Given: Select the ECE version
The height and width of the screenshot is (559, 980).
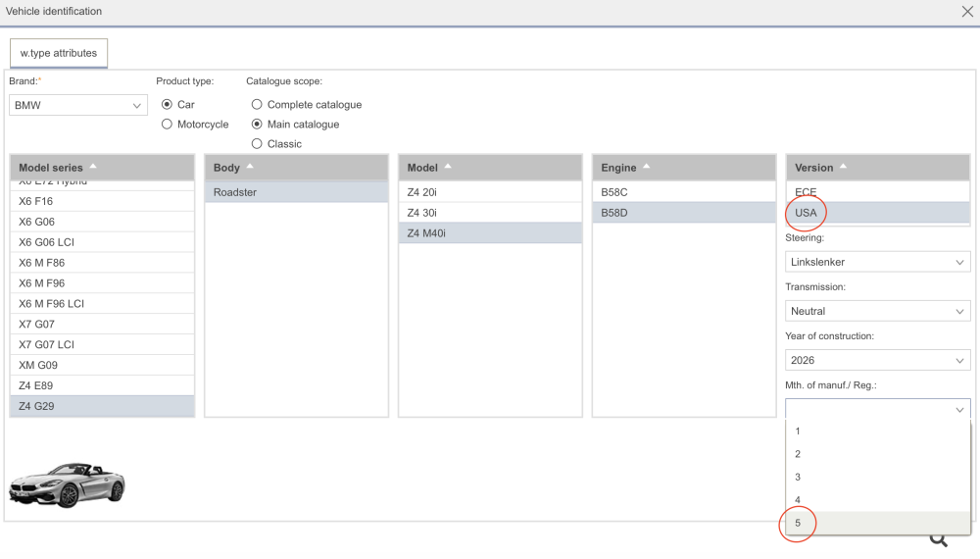Looking at the screenshot, I should [x=877, y=192].
